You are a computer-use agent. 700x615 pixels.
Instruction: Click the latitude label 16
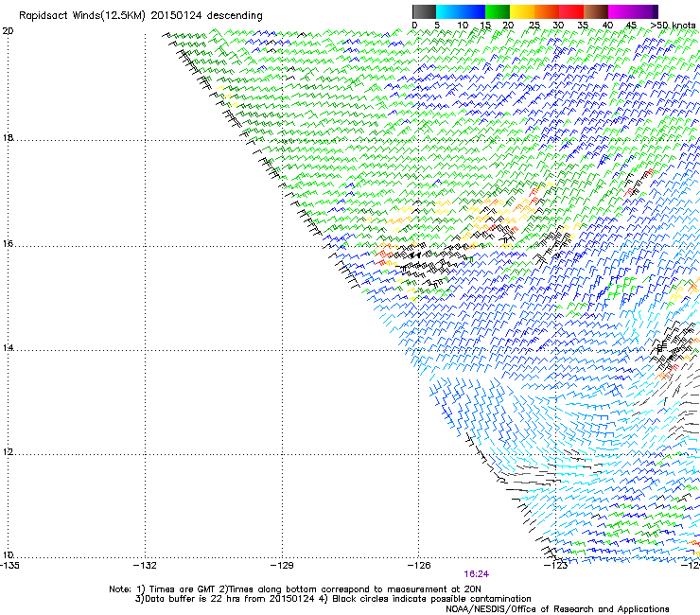[x=8, y=244]
